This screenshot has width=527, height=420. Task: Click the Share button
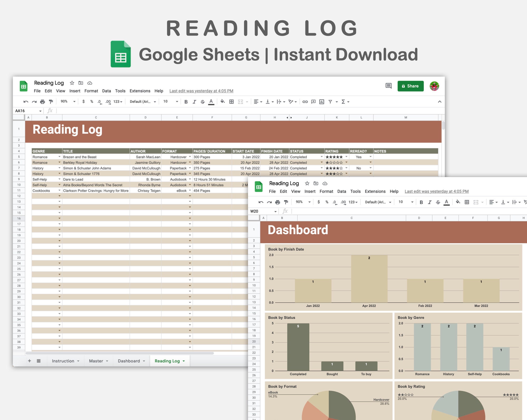410,86
